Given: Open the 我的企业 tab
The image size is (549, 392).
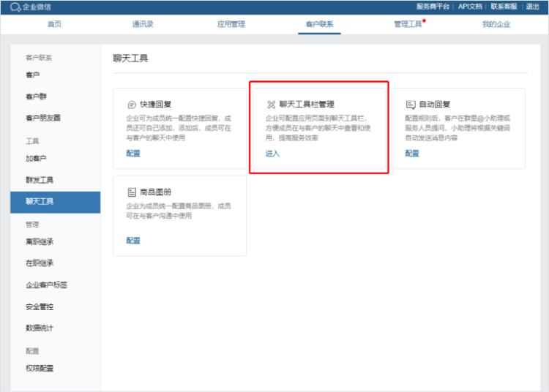Looking at the screenshot, I should [x=496, y=24].
